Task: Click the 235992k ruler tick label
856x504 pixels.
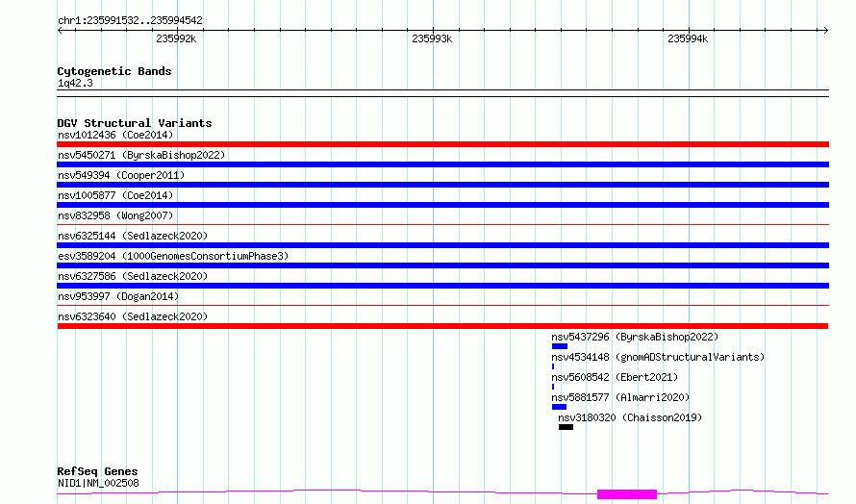Action: [176, 38]
